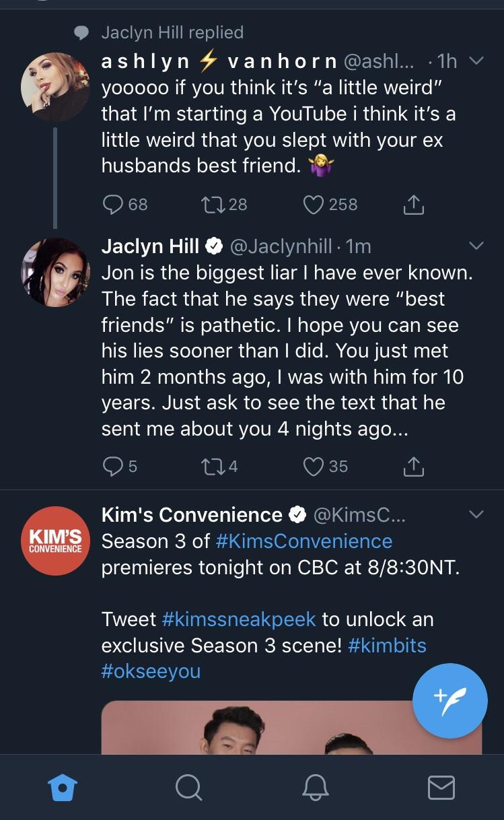The width and height of the screenshot is (504, 820).
Task: Reply to ashlyn vanhorn's tweet
Action: point(112,205)
